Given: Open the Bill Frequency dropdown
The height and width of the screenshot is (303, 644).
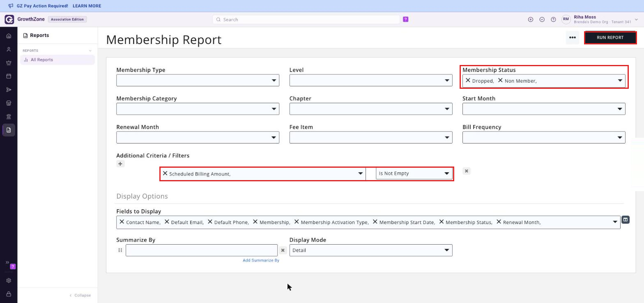Looking at the screenshot, I should point(544,137).
